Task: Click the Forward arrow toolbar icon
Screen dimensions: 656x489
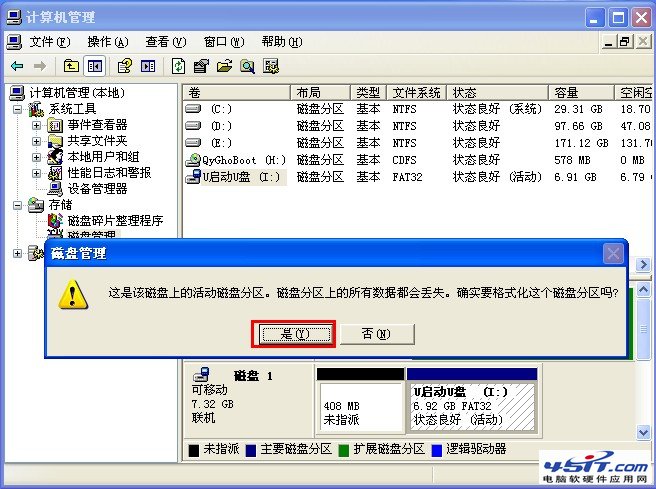Action: click(x=40, y=66)
